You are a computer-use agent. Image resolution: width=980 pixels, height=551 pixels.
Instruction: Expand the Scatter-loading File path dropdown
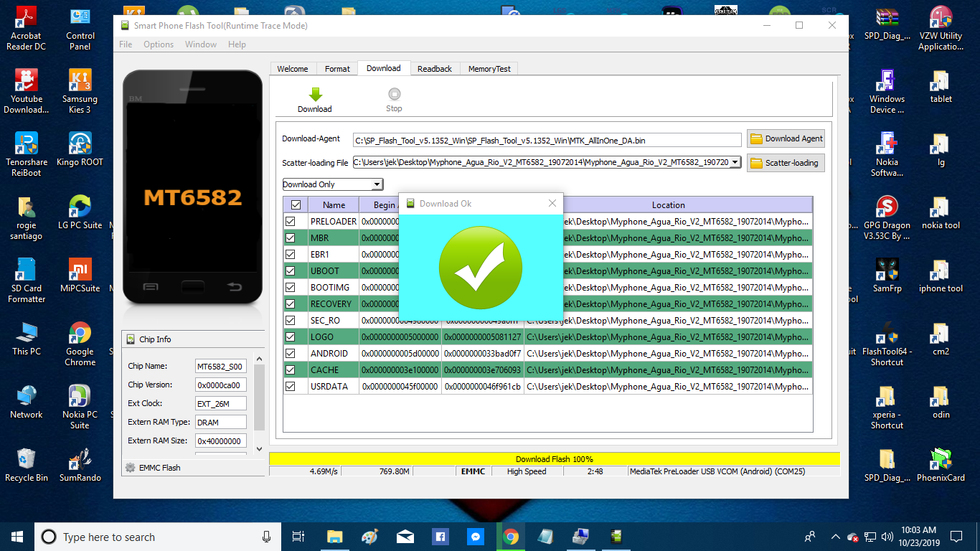tap(735, 163)
